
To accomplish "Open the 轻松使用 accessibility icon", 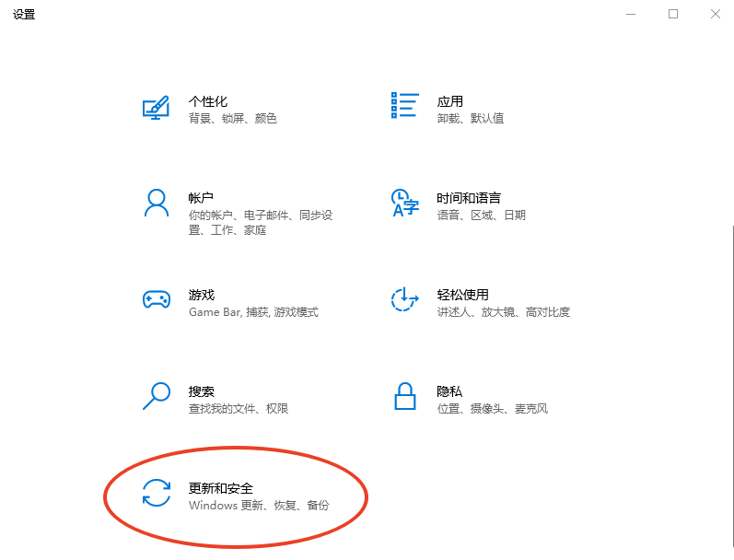I will coord(405,299).
